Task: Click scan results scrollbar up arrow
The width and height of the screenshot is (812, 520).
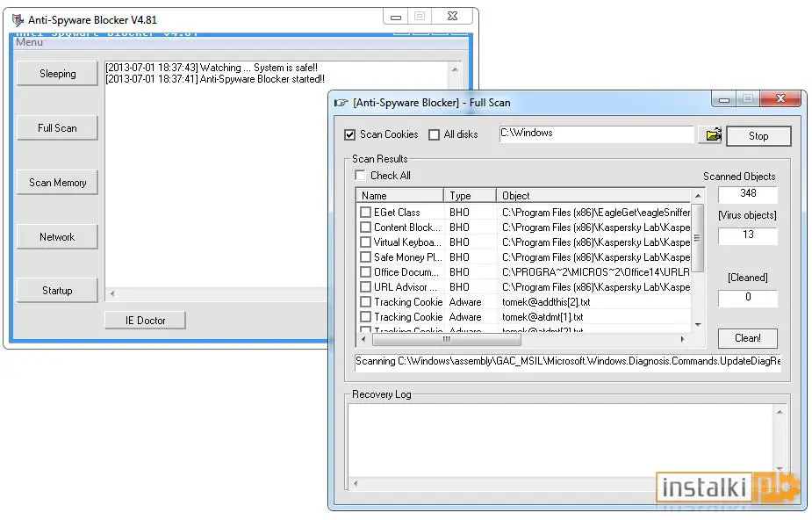Action: pos(698,196)
